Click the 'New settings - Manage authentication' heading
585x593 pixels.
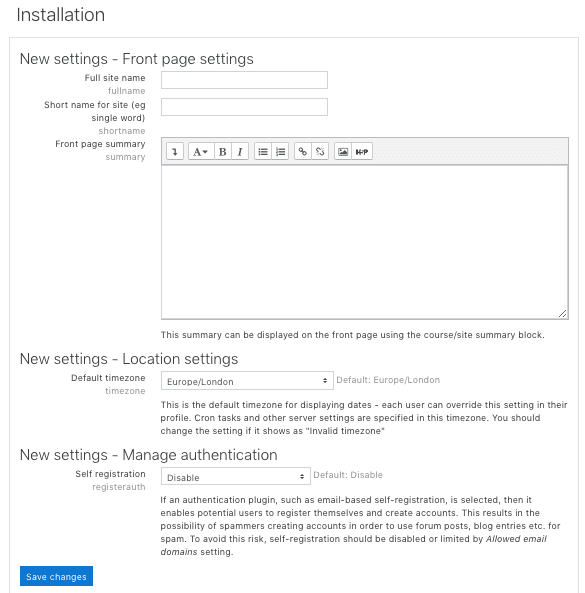149,455
